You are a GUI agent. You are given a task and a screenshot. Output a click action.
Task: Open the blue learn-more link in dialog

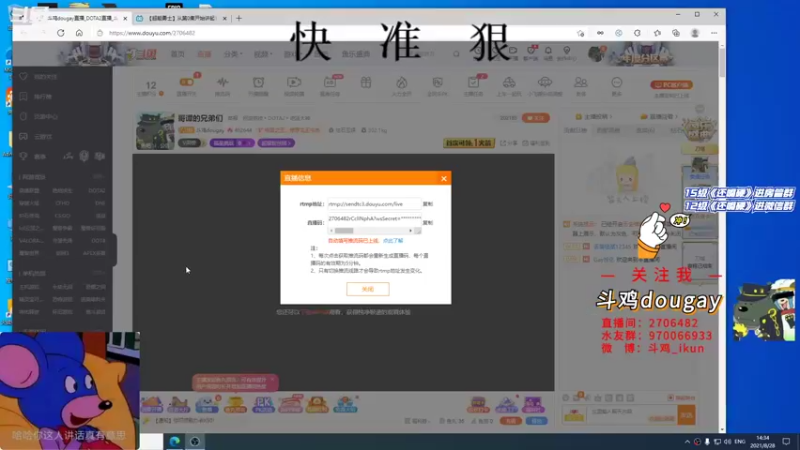[393, 240]
